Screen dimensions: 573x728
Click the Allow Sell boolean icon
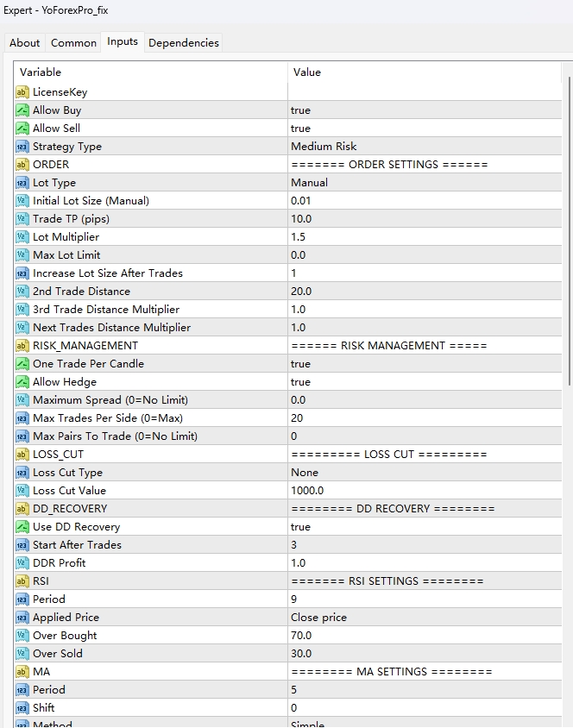click(22, 129)
